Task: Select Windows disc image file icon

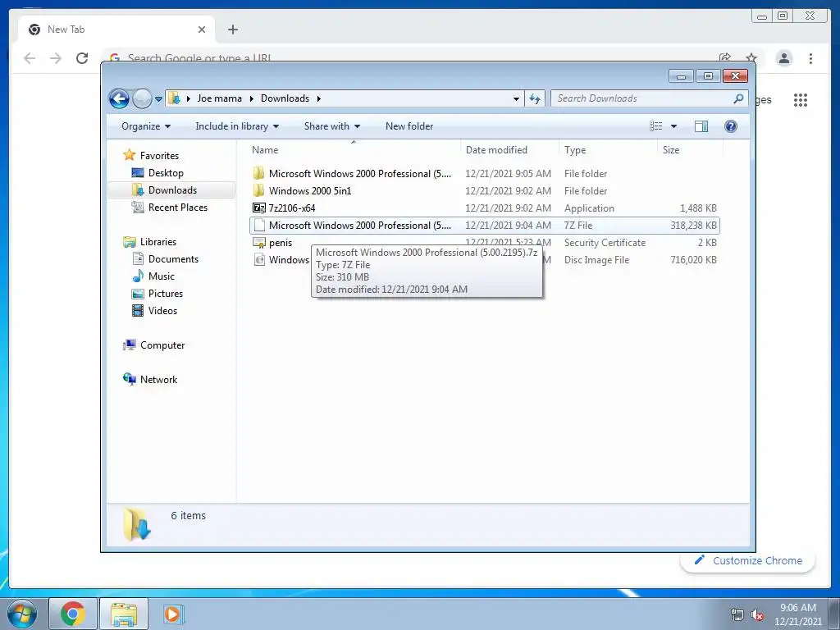Action: [259, 260]
